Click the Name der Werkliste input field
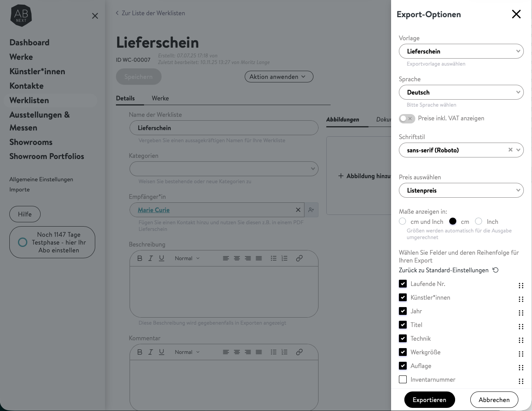The width and height of the screenshot is (532, 411). click(x=224, y=128)
